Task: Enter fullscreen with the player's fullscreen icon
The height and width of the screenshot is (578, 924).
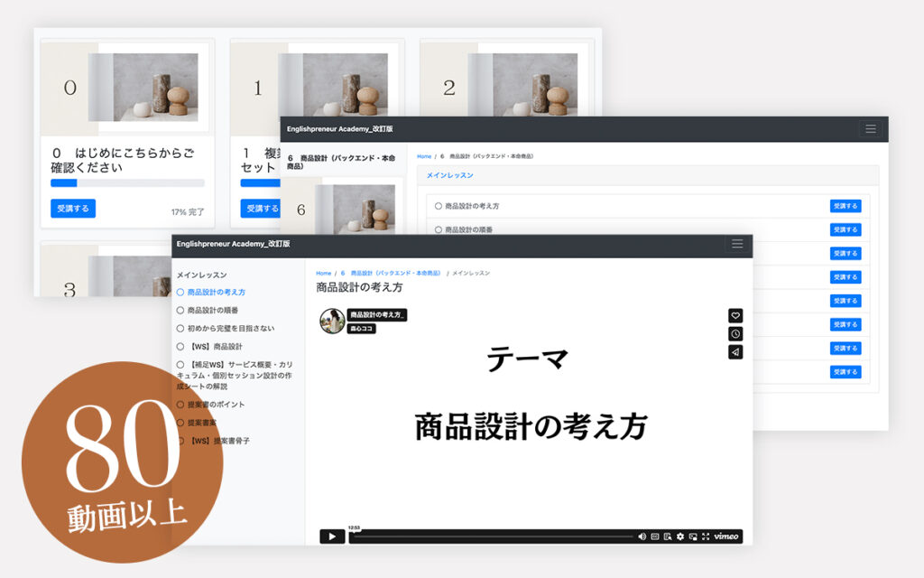Action: 706,536
